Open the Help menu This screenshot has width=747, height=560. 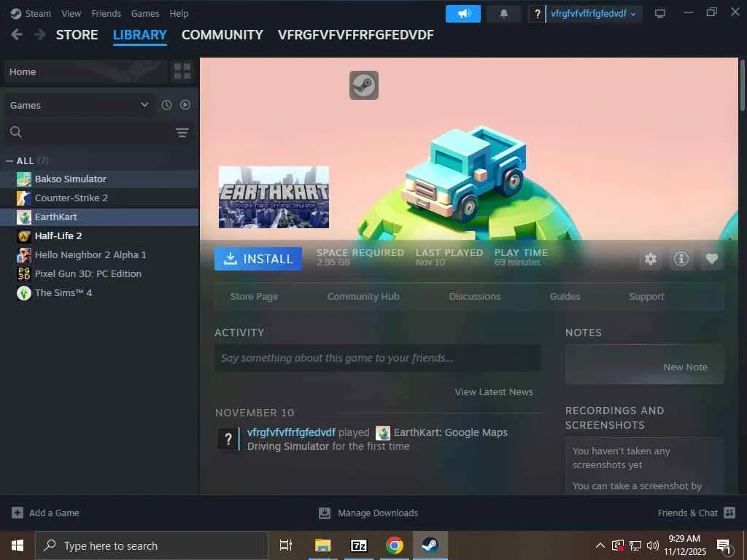pyautogui.click(x=179, y=14)
